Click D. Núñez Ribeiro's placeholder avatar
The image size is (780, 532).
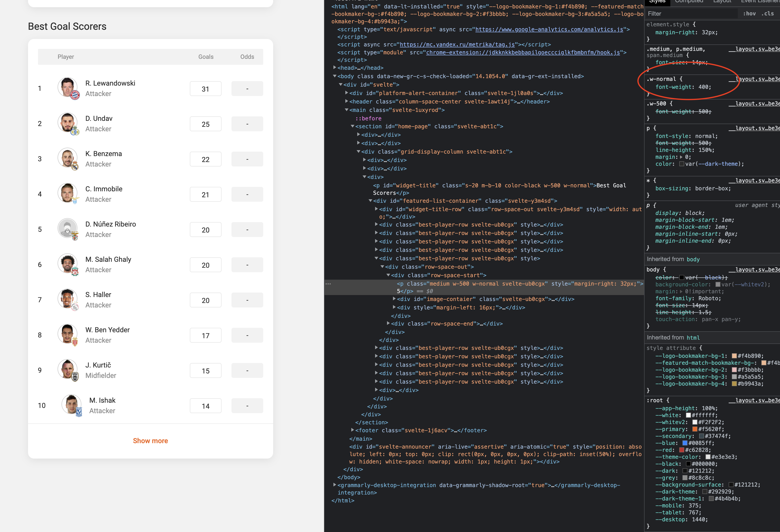pos(67,228)
